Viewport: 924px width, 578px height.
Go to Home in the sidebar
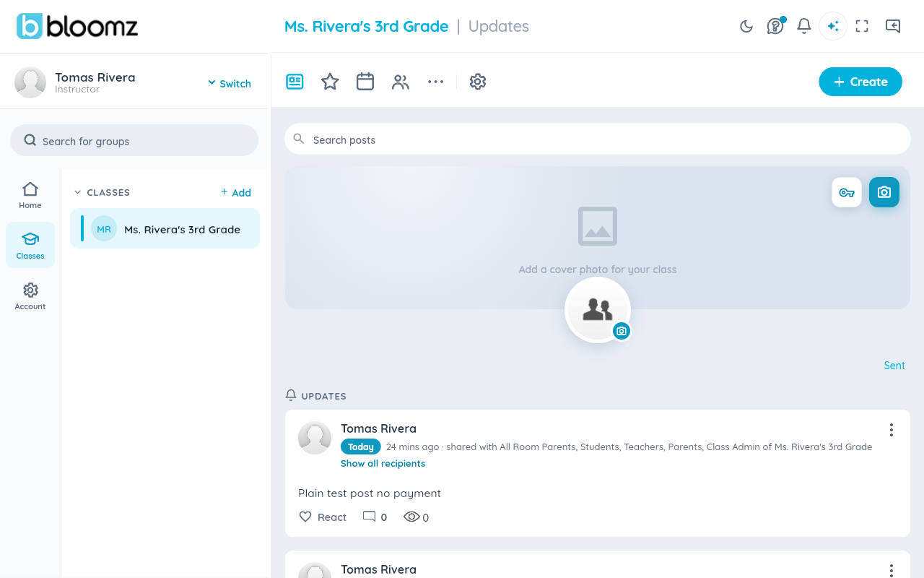click(x=30, y=195)
